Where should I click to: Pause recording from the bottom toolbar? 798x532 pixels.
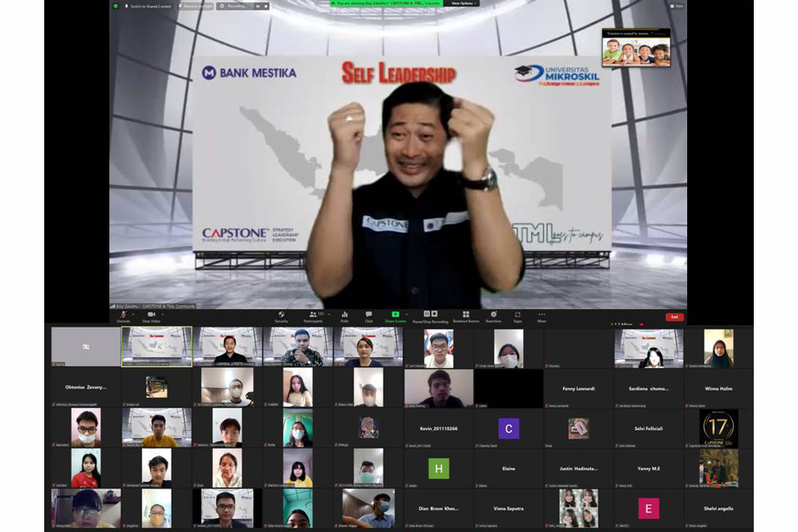[427, 314]
